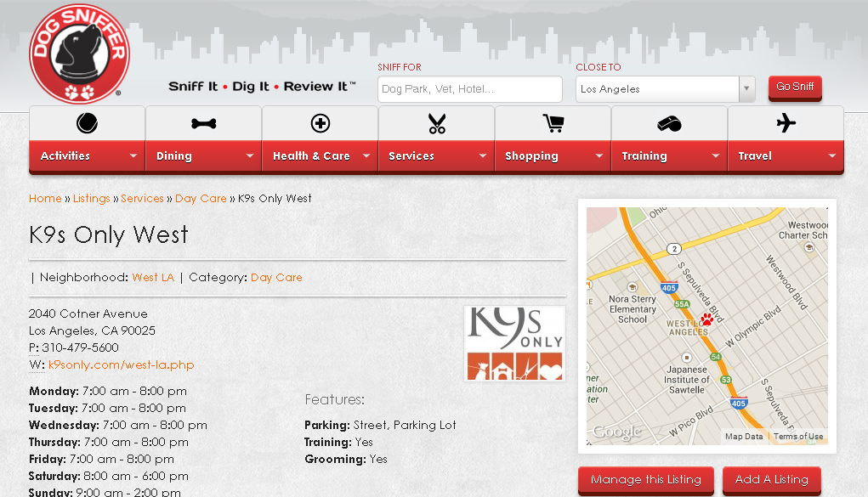Open the Services breadcrumb link

click(x=142, y=198)
